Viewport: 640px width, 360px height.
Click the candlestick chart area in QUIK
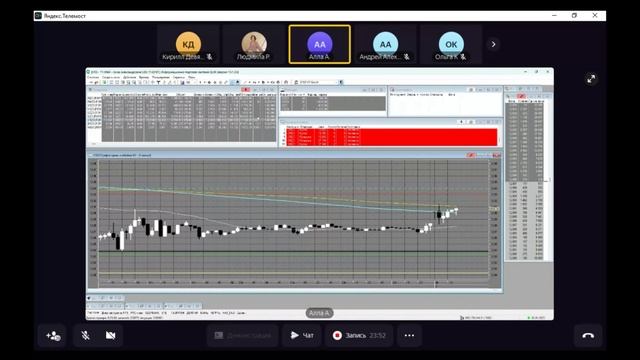[x=293, y=219]
